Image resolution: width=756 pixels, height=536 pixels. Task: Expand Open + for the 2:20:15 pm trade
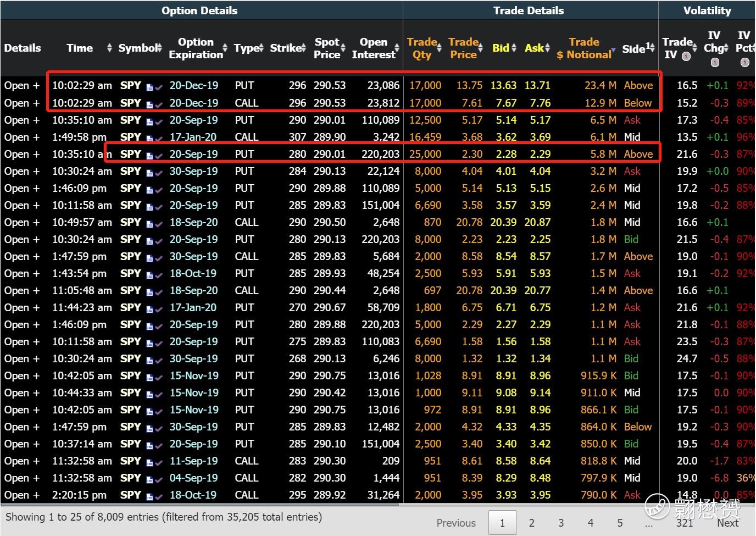(x=22, y=495)
